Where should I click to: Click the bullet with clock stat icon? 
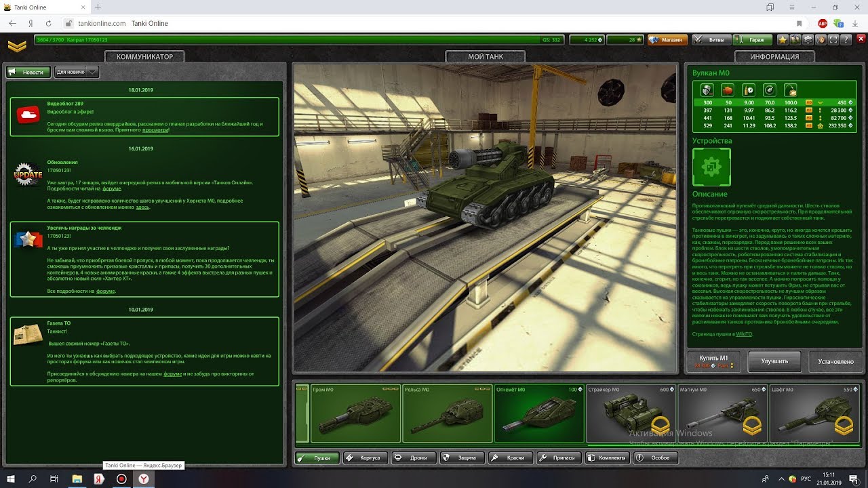click(x=749, y=89)
